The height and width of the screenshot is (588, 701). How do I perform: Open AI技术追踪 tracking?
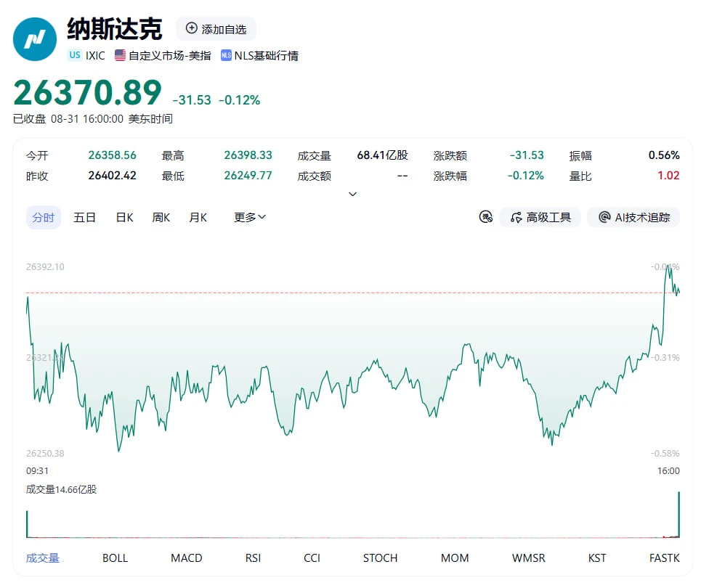tap(633, 217)
